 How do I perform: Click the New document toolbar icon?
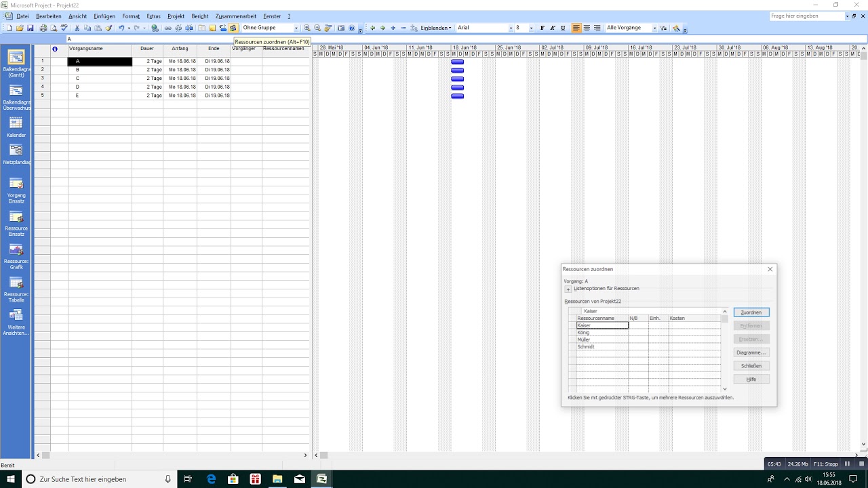click(x=9, y=28)
